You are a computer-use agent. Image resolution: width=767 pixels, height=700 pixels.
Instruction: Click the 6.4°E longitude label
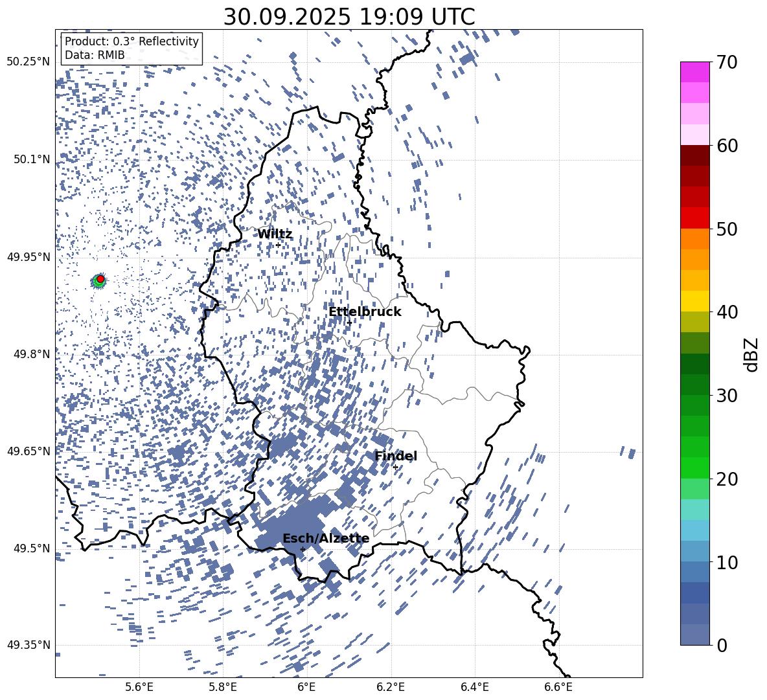point(475,687)
